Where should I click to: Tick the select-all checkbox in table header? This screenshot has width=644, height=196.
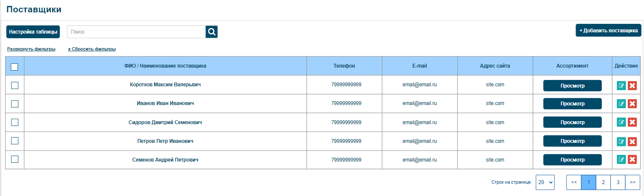click(x=14, y=67)
